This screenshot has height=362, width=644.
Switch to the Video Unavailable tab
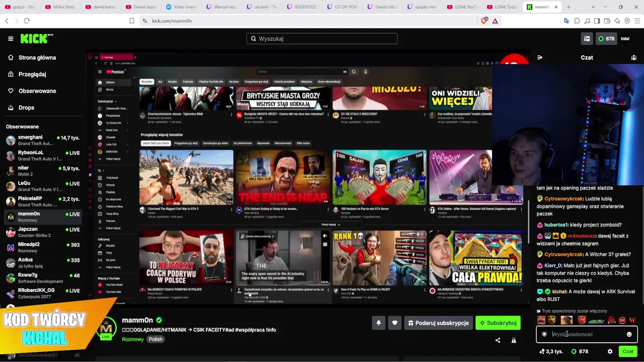(182, 7)
